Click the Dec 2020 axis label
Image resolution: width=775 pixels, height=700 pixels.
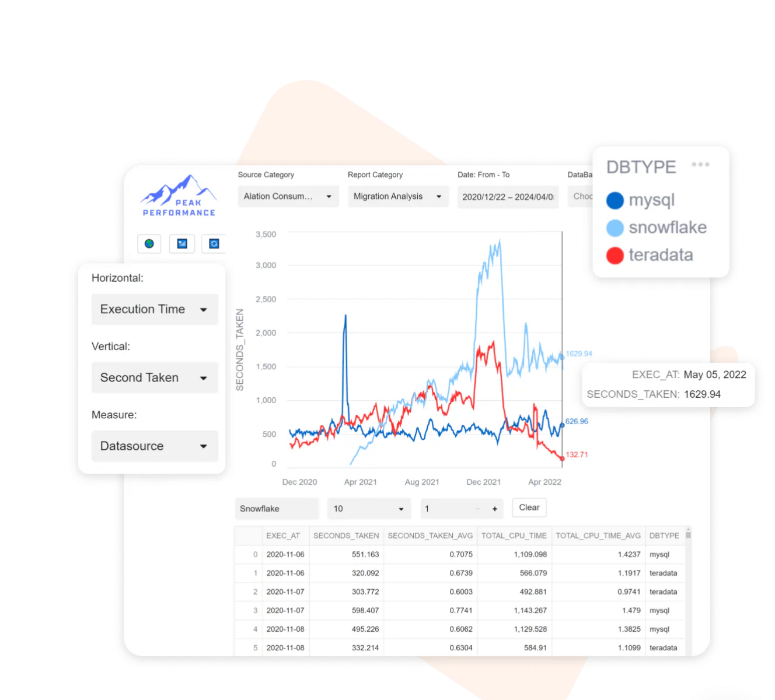coord(299,482)
